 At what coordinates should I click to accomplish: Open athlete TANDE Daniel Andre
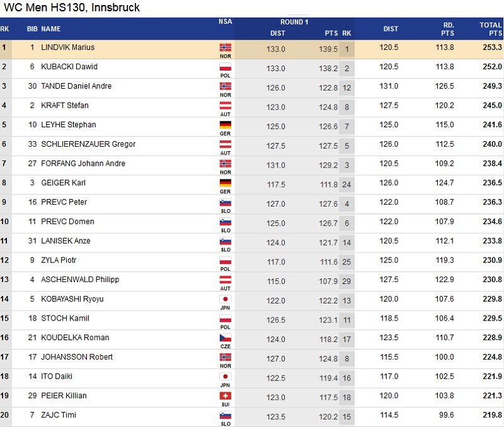[x=76, y=86]
